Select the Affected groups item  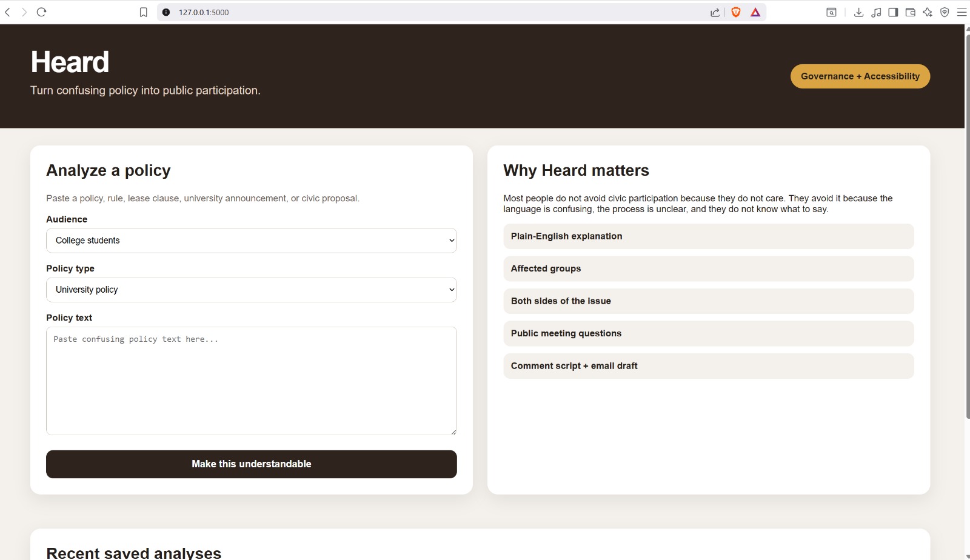click(709, 268)
